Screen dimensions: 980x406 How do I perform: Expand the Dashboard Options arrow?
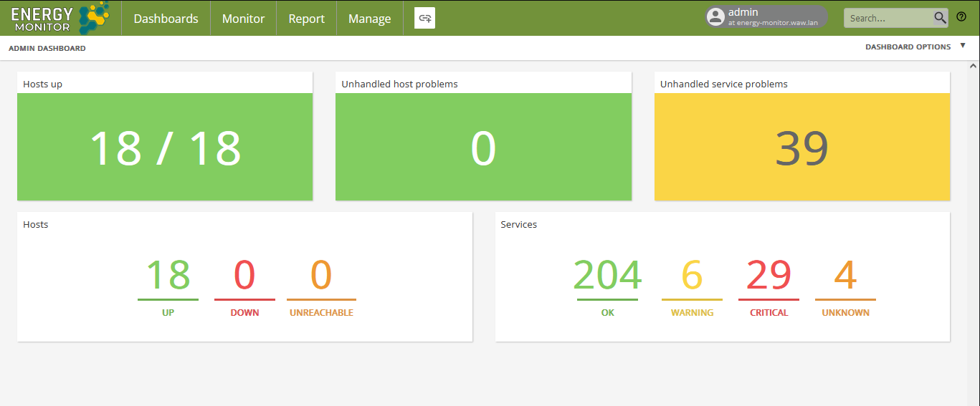(x=963, y=46)
